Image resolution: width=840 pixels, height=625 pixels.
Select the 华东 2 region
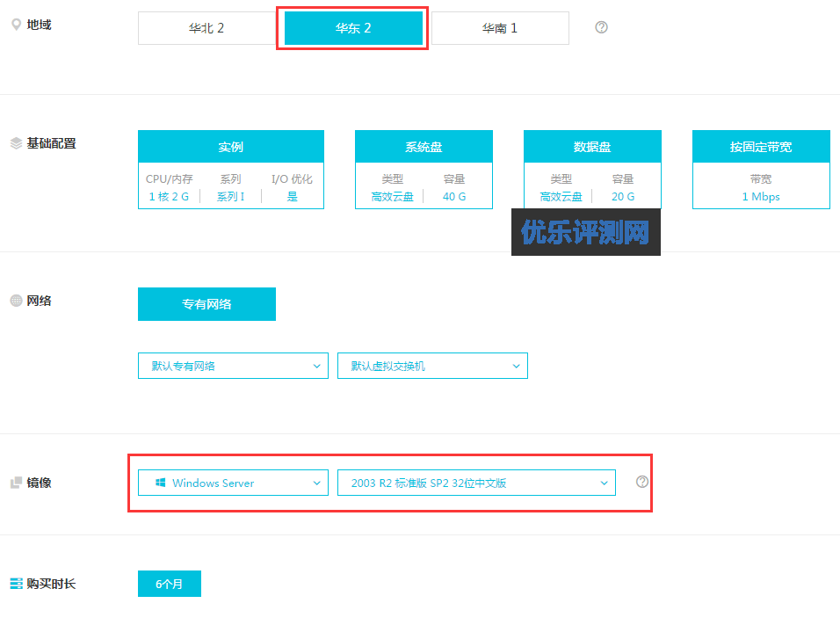353,28
